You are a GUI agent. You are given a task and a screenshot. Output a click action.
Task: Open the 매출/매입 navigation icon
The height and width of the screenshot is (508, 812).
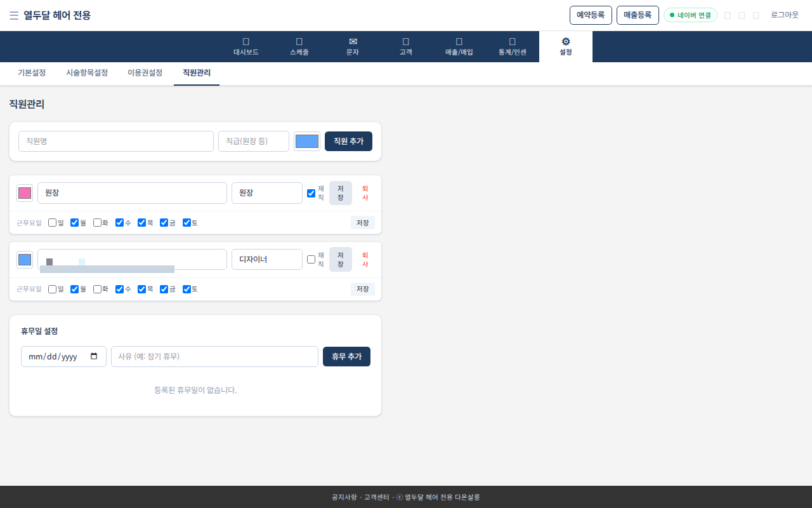459,41
